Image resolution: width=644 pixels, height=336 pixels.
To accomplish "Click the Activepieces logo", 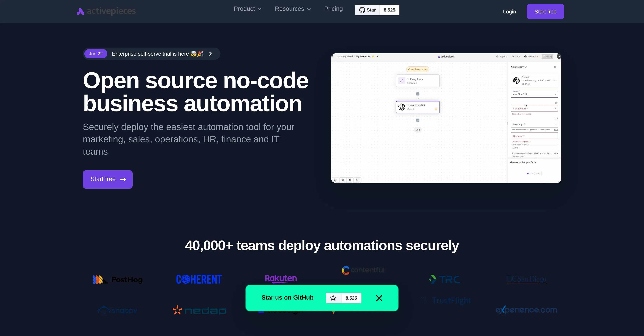I will [105, 11].
